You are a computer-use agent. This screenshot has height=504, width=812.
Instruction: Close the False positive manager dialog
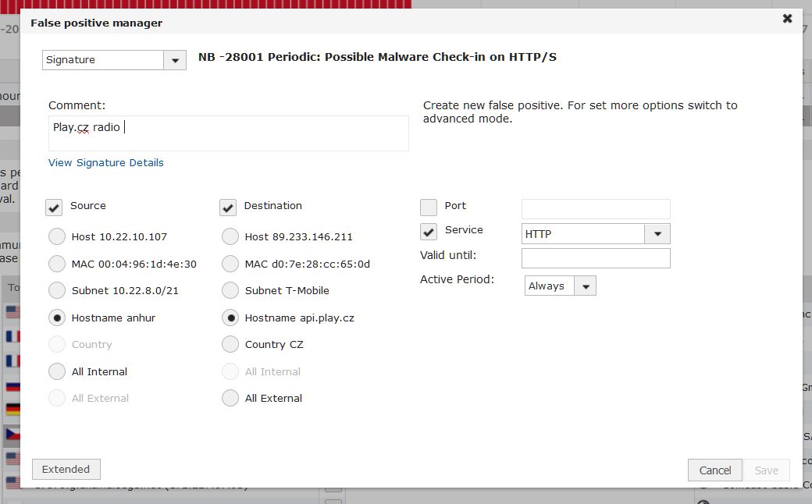tap(787, 19)
